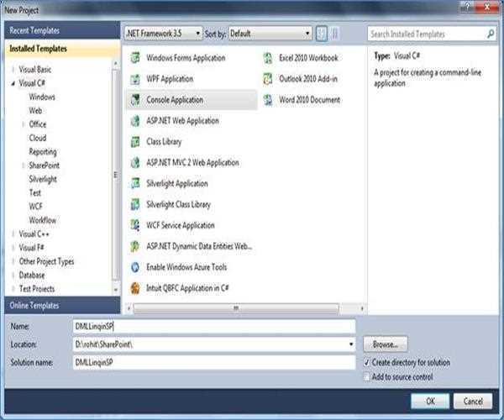504x420 pixels.
Task: Click the horizontal scrollbar thumb in template list
Action: click(236, 308)
